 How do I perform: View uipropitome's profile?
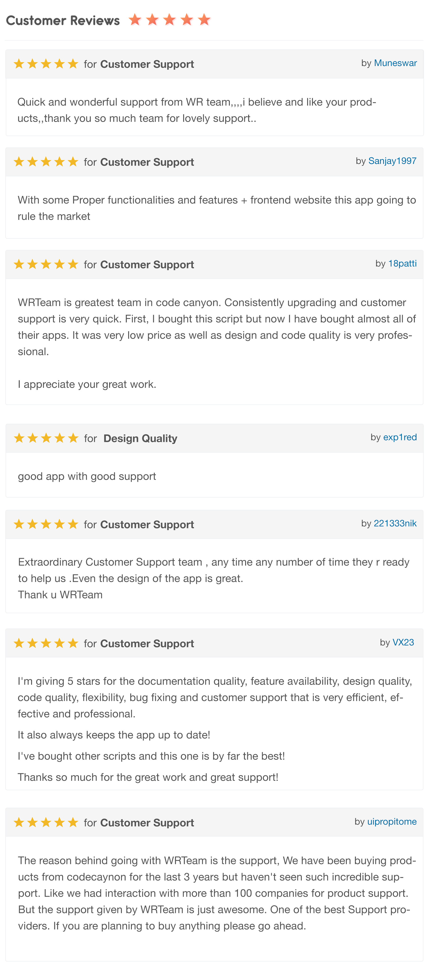[392, 822]
